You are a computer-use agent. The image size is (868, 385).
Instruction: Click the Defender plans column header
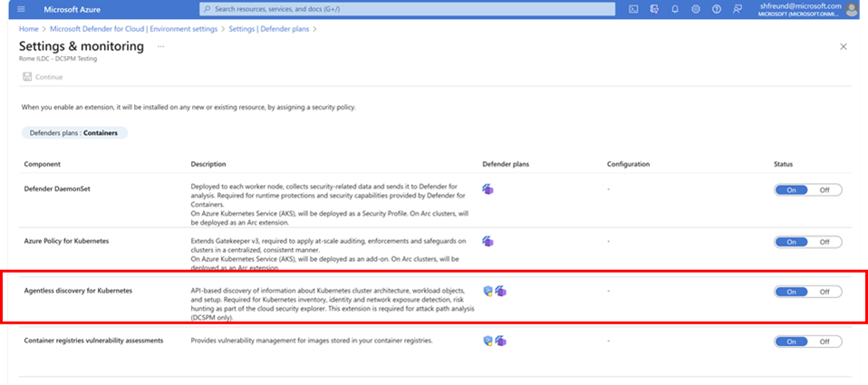coord(506,164)
